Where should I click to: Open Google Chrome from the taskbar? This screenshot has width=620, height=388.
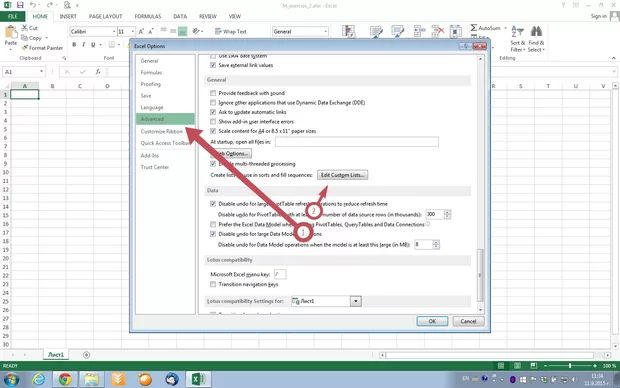65,379
